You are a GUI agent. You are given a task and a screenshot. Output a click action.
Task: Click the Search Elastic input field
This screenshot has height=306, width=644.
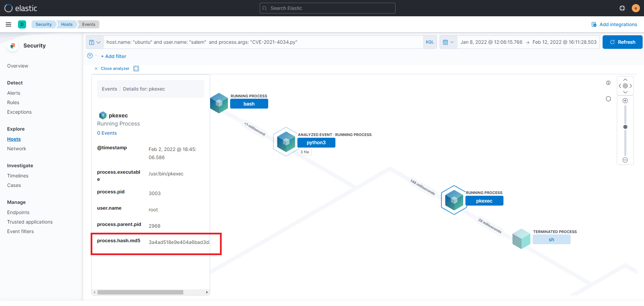pyautogui.click(x=327, y=8)
